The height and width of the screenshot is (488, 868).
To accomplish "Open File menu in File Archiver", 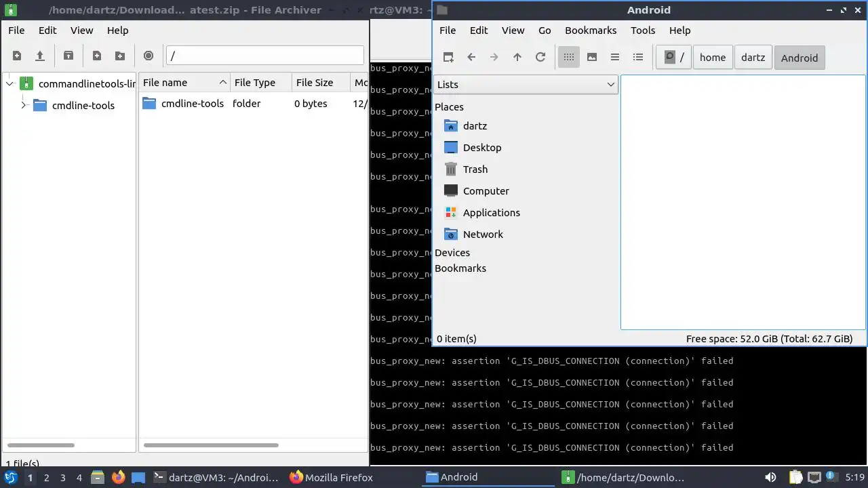I will point(16,30).
